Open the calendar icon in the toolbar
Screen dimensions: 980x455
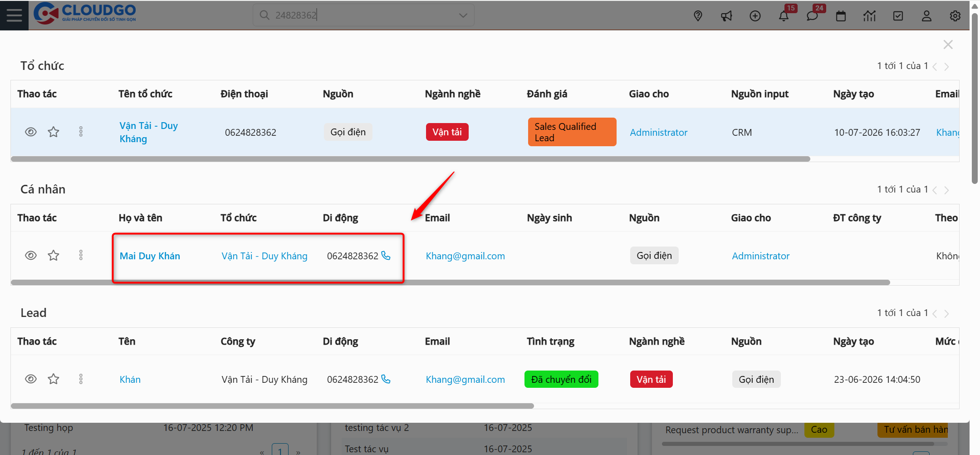point(841,16)
